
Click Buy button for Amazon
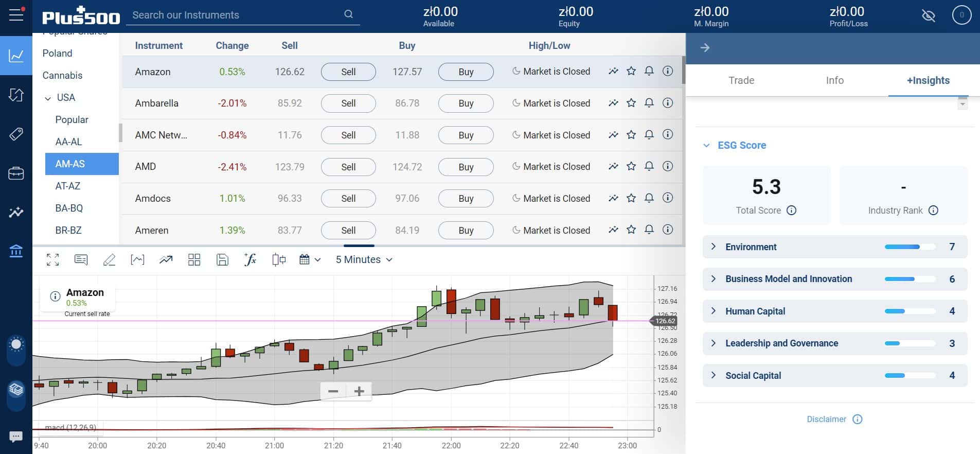coord(466,72)
